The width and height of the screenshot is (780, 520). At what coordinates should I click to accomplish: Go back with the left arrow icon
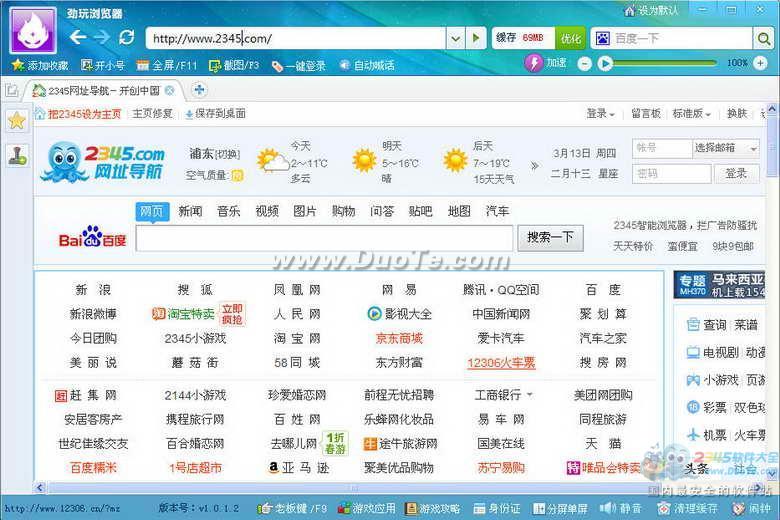(78, 37)
